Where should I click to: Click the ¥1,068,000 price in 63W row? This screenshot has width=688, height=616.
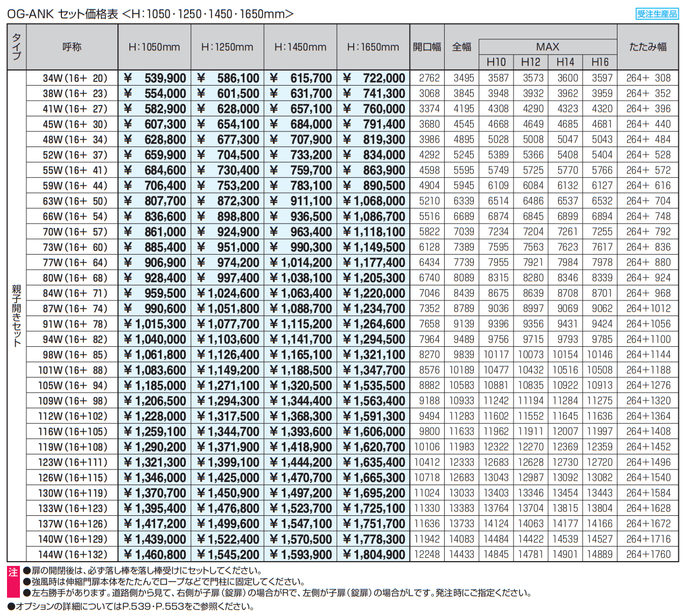click(x=374, y=201)
